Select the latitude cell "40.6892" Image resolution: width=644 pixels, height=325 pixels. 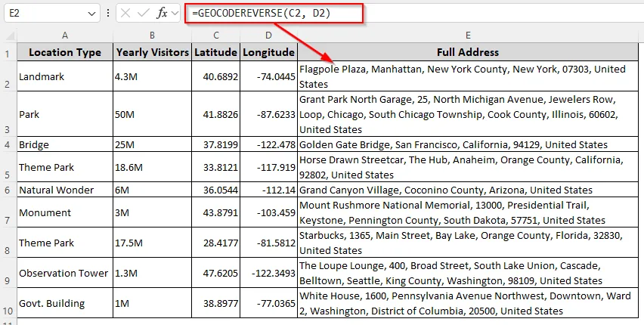(216, 76)
